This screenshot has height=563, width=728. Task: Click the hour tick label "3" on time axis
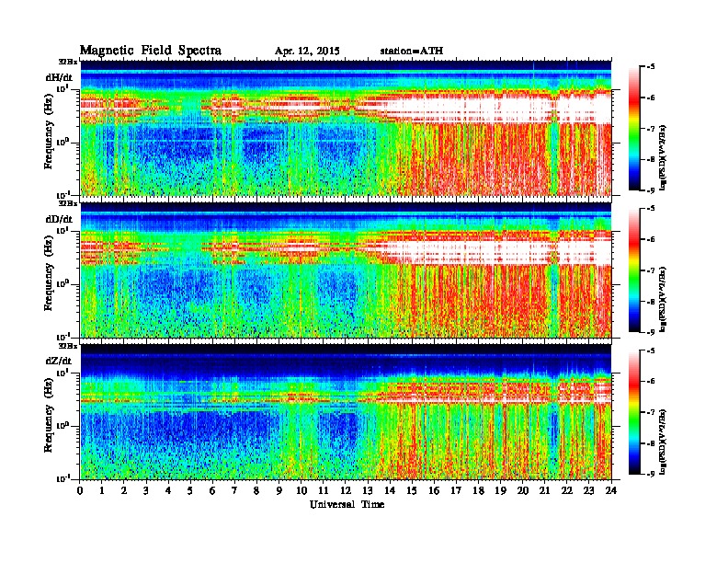point(146,490)
